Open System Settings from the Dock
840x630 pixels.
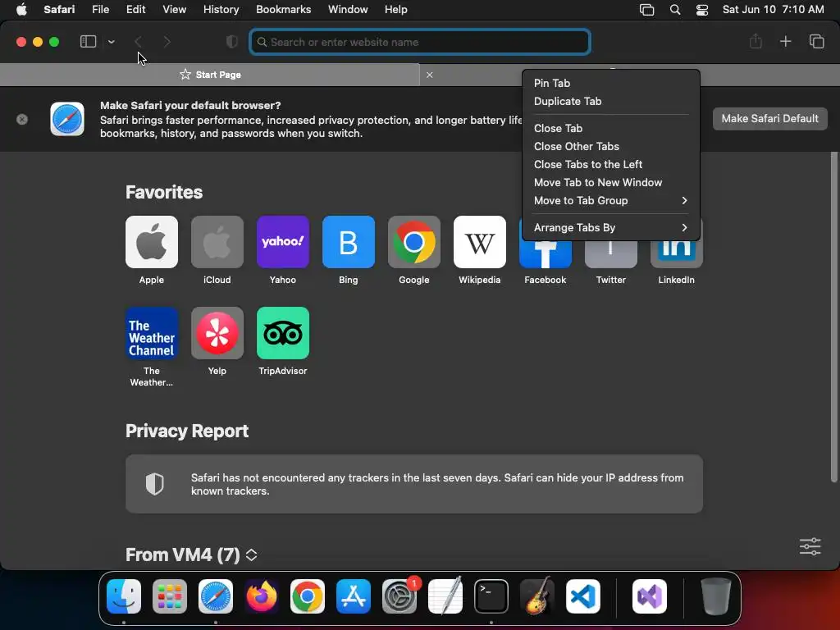point(399,596)
